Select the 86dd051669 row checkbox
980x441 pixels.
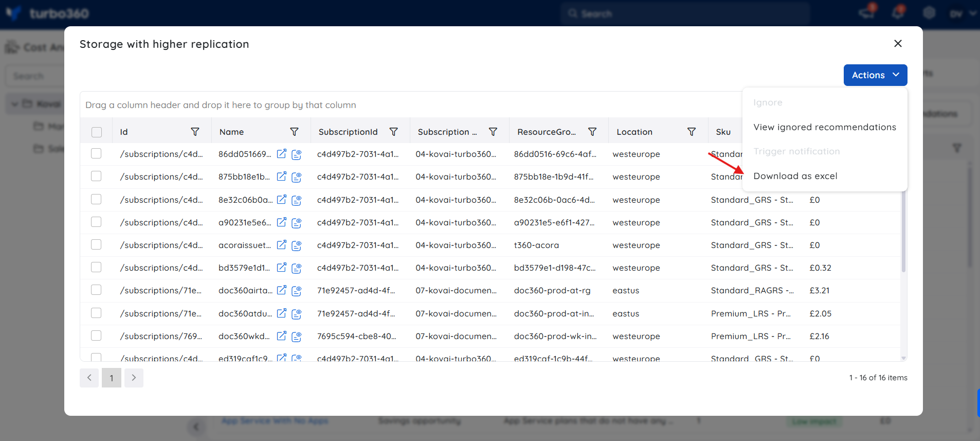click(96, 153)
